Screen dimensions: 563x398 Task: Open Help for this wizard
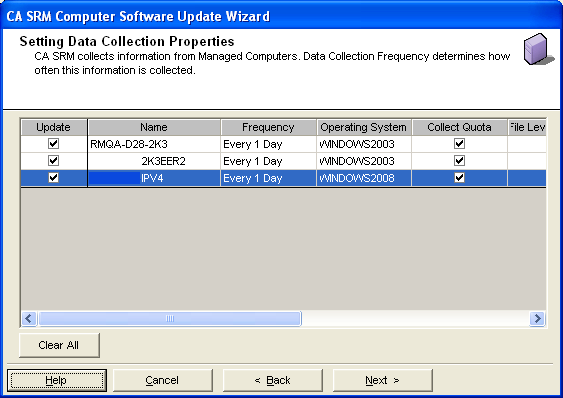[x=57, y=380]
